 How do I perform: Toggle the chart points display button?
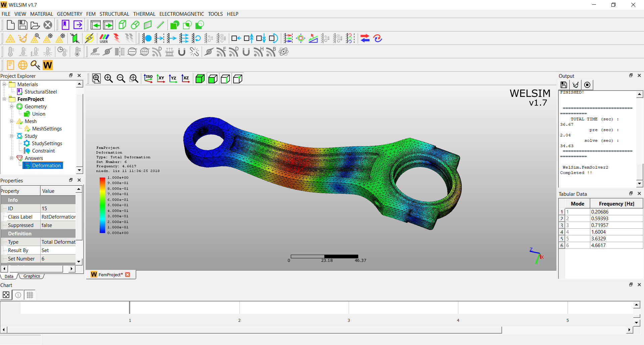pos(6,295)
